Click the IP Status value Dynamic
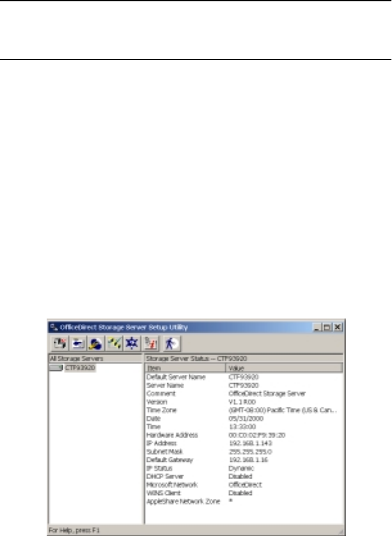 click(241, 468)
